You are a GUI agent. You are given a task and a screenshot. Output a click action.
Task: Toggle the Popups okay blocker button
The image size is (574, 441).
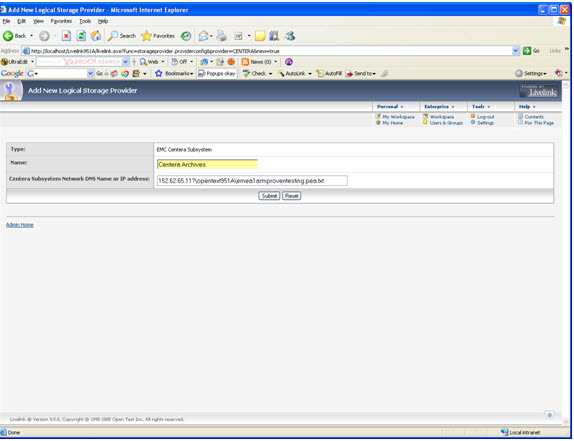[x=217, y=74]
